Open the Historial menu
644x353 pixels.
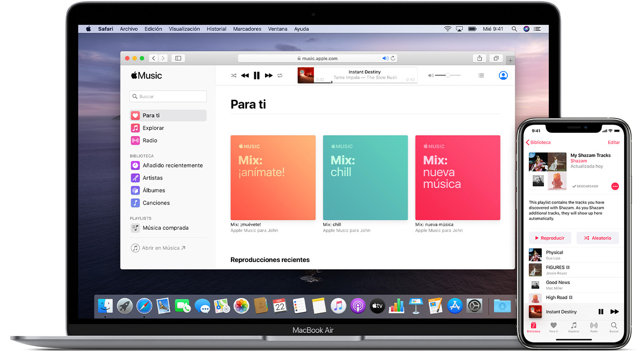point(216,28)
